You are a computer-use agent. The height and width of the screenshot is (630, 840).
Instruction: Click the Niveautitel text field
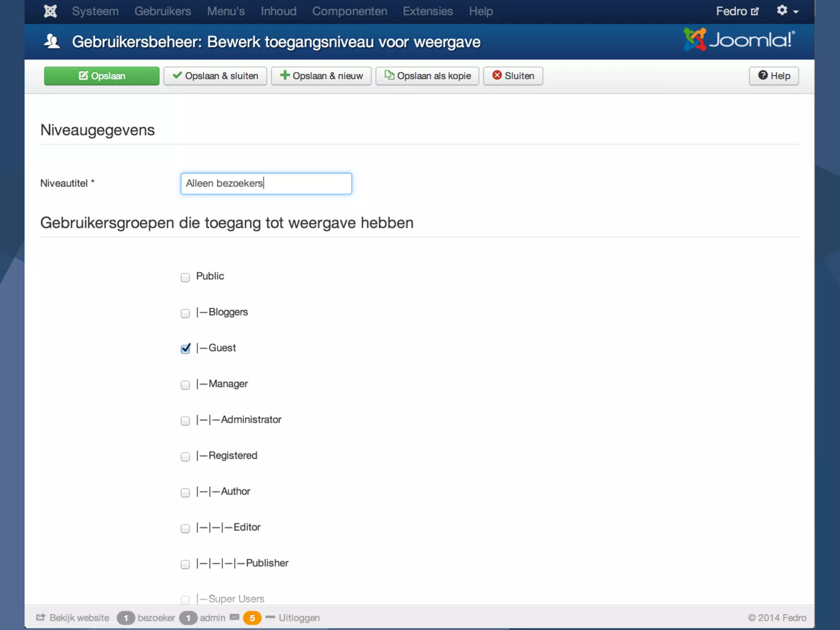click(x=266, y=183)
